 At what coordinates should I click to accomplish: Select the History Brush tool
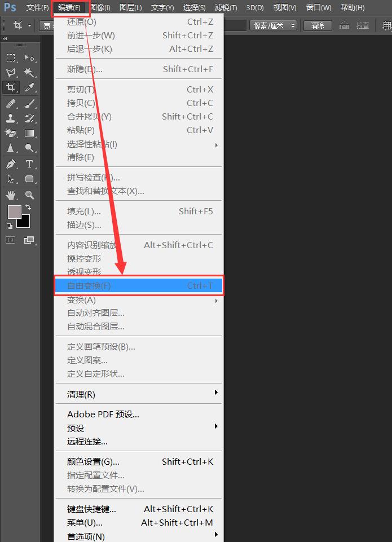pyautogui.click(x=29, y=118)
